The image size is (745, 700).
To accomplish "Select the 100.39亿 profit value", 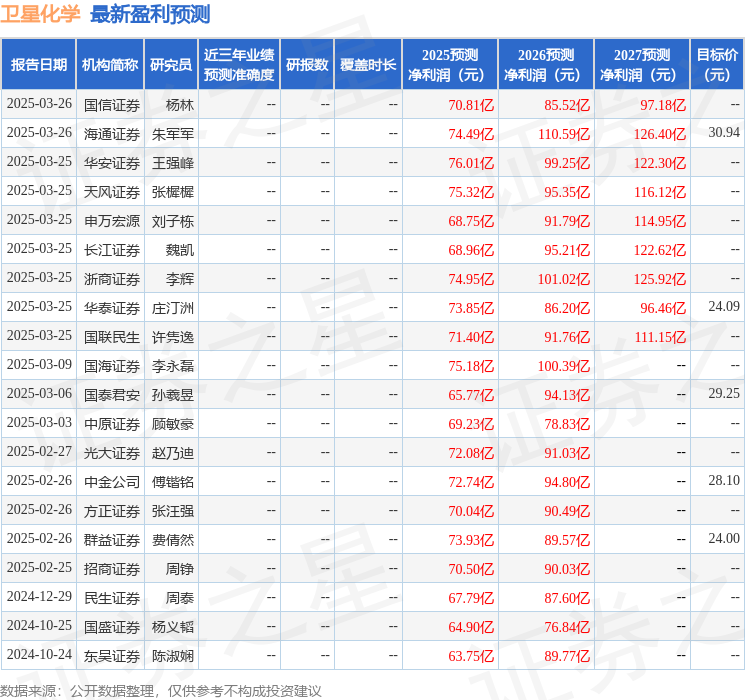I will 564,366.
